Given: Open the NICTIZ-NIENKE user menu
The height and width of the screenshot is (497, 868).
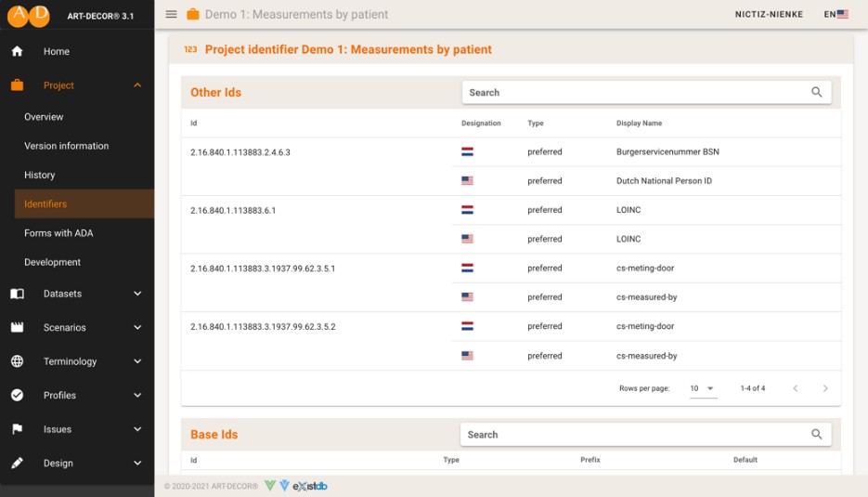Looking at the screenshot, I should 769,14.
